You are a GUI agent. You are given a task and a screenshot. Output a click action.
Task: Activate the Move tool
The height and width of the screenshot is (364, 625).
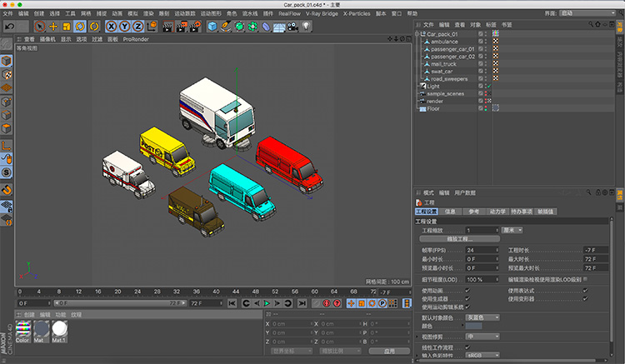[x=53, y=27]
